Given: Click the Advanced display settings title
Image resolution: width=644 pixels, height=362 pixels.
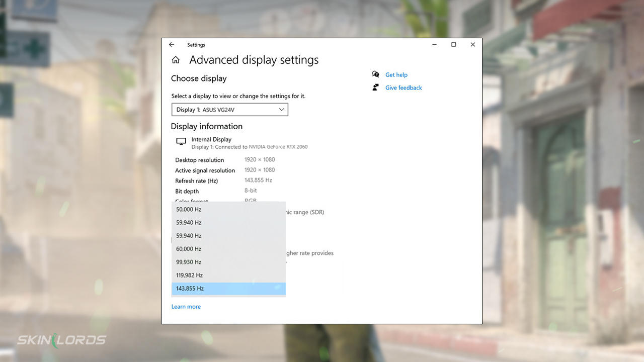Looking at the screenshot, I should (254, 60).
